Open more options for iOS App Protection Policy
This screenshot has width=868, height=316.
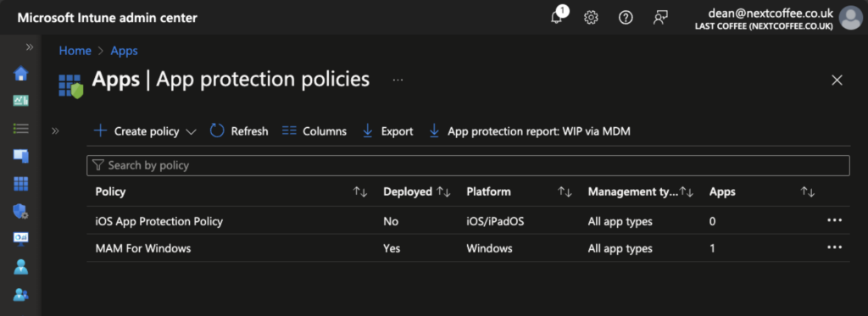(834, 220)
